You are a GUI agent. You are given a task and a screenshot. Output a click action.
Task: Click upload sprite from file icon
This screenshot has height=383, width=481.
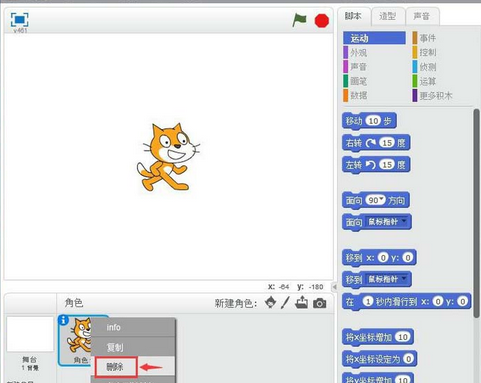tap(302, 302)
